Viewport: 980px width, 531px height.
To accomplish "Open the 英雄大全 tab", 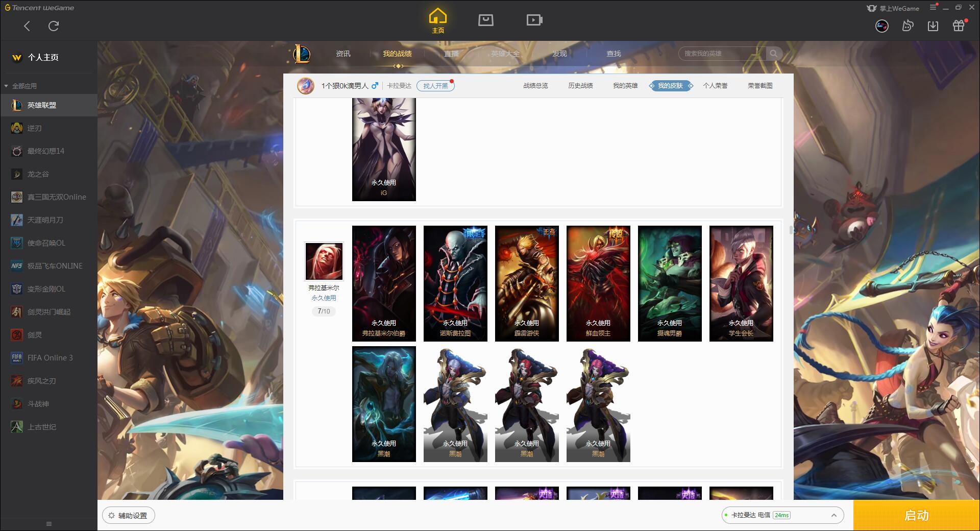I will 505,54.
